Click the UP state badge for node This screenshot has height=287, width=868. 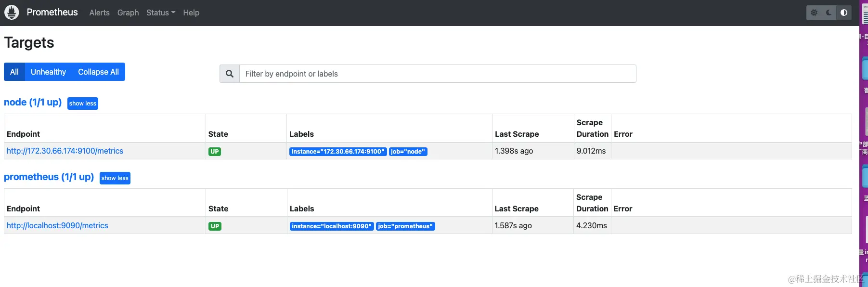[x=215, y=152]
